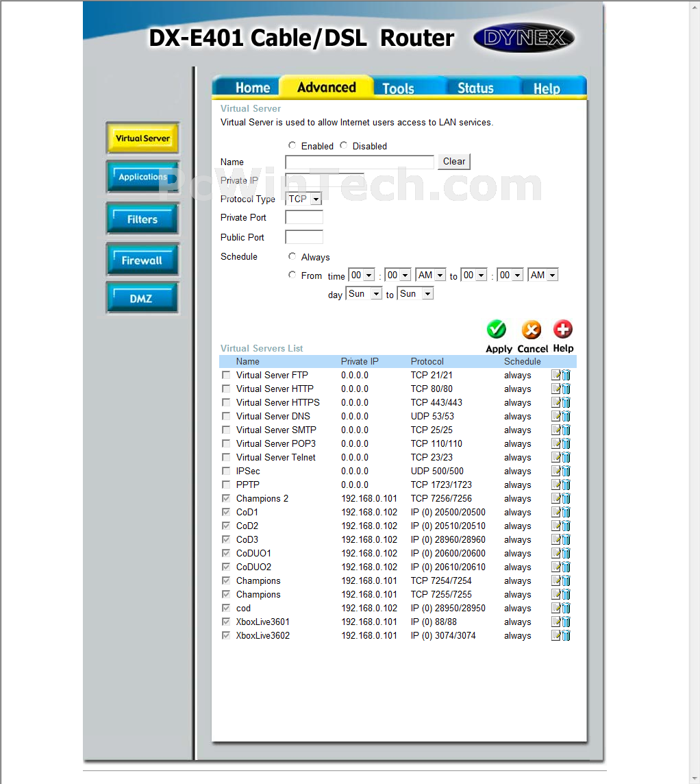700x784 pixels.
Task: Open the end minute dropdown
Action: [x=511, y=275]
